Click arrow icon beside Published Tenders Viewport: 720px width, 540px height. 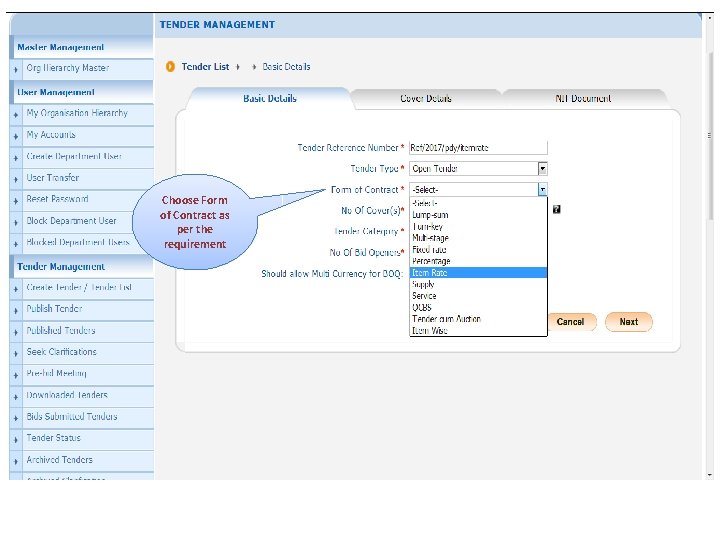(x=16, y=332)
